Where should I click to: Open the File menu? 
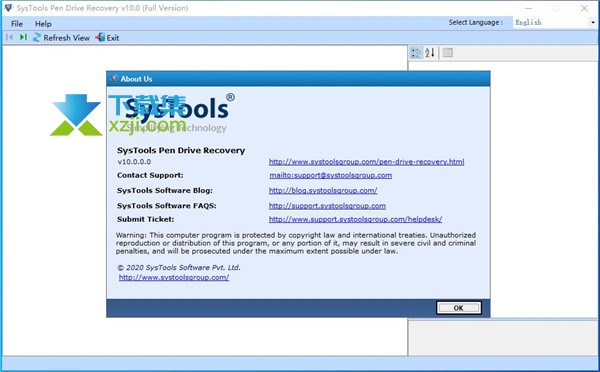17,24
